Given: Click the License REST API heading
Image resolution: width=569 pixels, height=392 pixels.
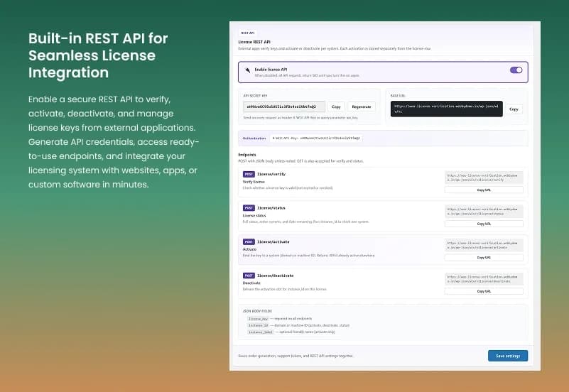Looking at the screenshot, I should pos(254,42).
